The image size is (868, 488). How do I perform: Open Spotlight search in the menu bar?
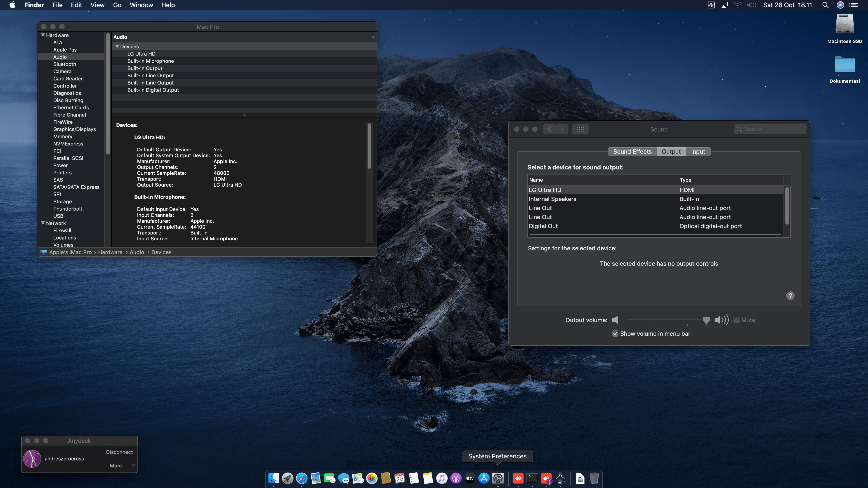pyautogui.click(x=825, y=5)
